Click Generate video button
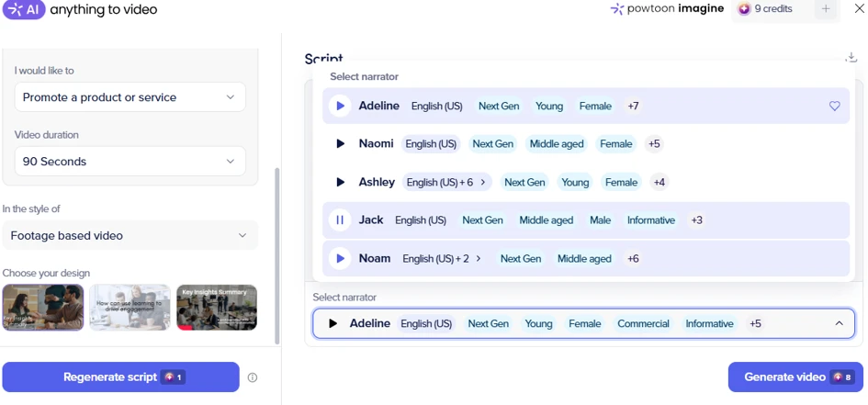Screen dimensions: 868x405 [x=795, y=377]
